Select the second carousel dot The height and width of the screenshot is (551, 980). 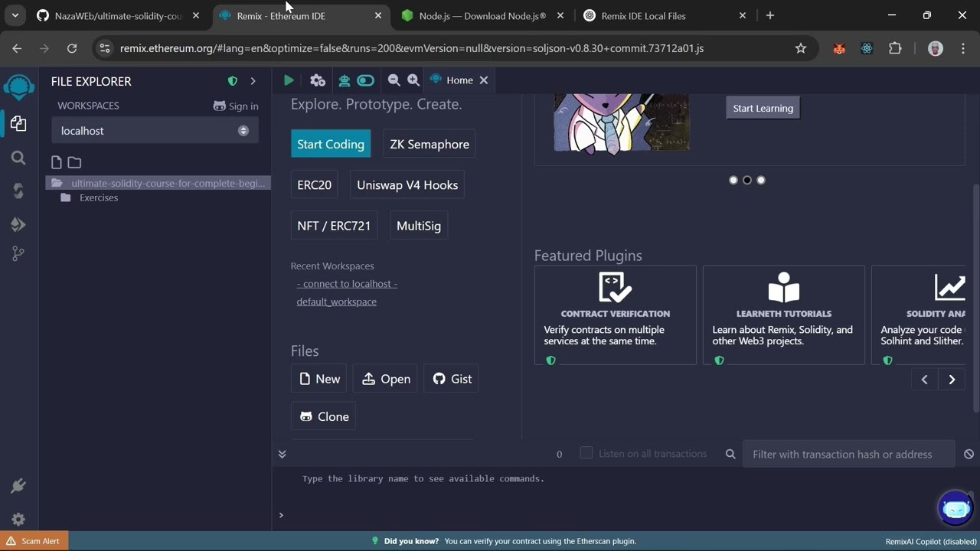click(x=747, y=180)
